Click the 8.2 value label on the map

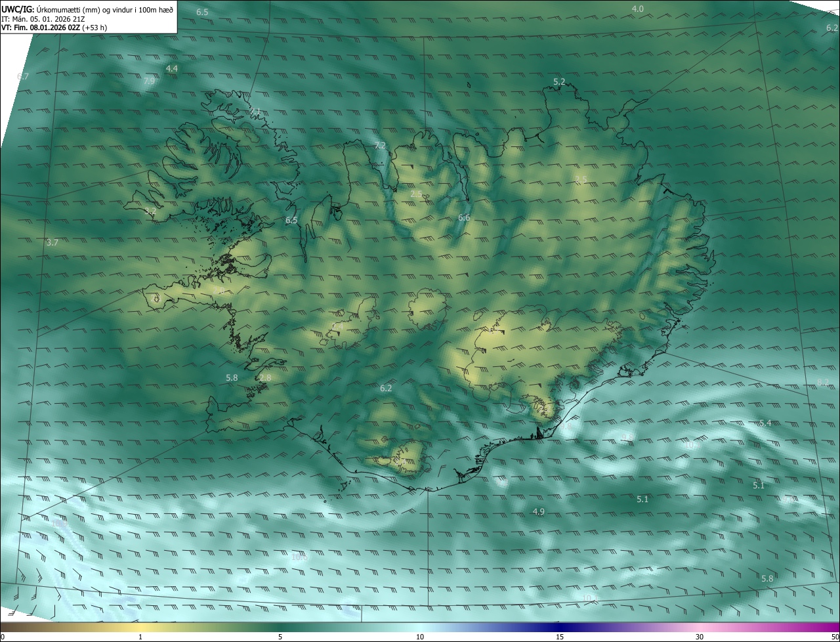pos(823,382)
